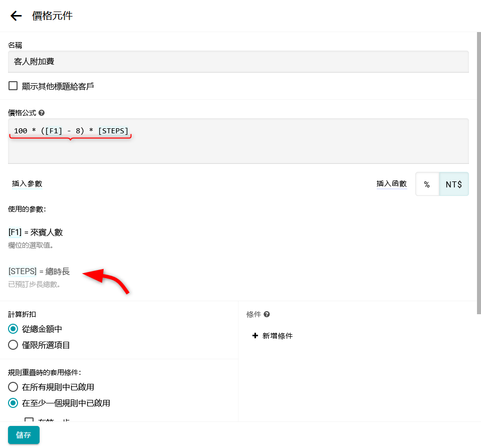Open 插入參數 parameter list
Image resolution: width=481 pixels, height=448 pixels.
(27, 184)
